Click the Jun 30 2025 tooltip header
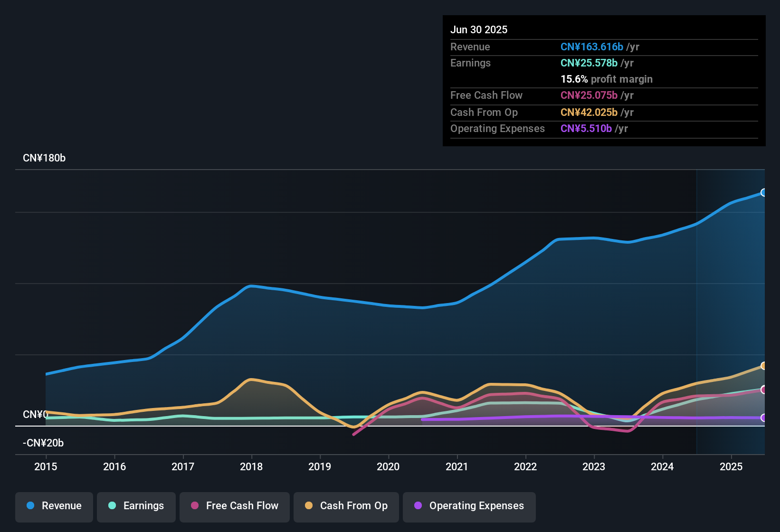The image size is (780, 532). [479, 29]
